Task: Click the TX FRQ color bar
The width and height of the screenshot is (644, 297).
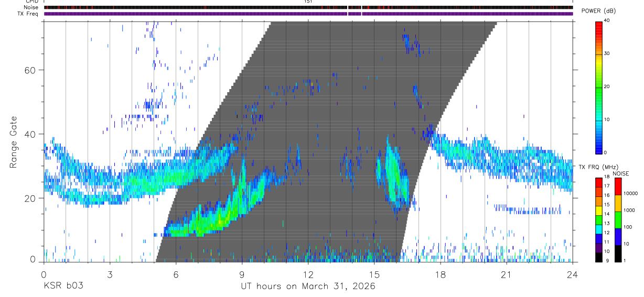Action: click(x=599, y=219)
